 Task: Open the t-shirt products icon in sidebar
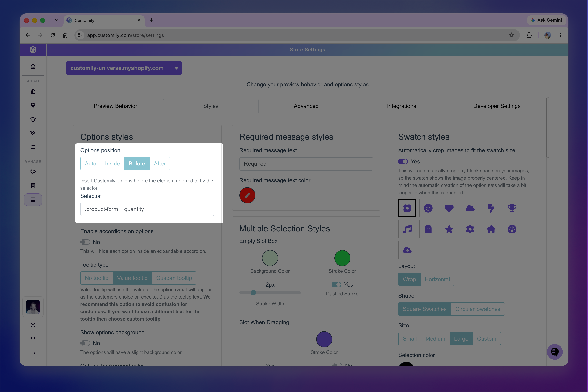click(33, 119)
